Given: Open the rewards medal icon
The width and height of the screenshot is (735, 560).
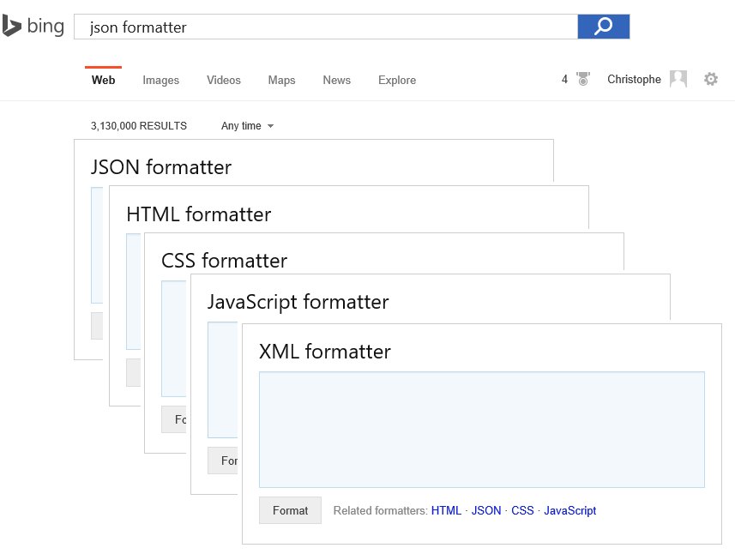Looking at the screenshot, I should [x=582, y=79].
